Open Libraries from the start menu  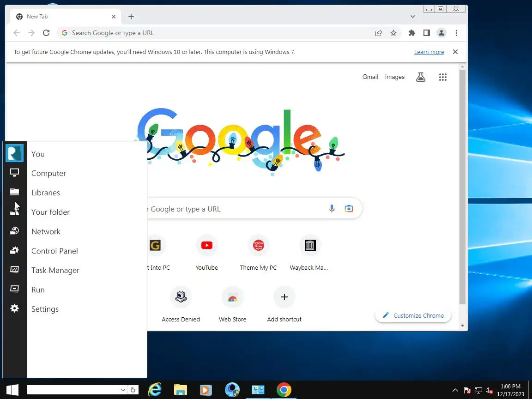[x=45, y=193]
